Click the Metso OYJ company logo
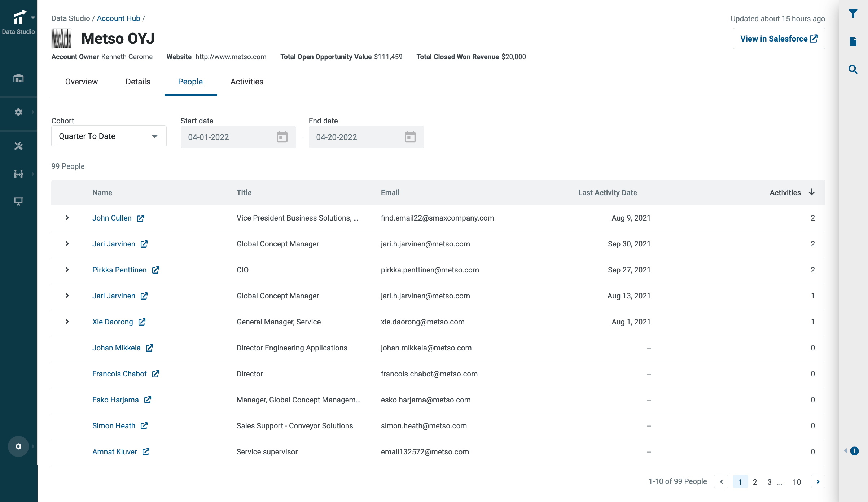This screenshot has width=868, height=502. 62,39
